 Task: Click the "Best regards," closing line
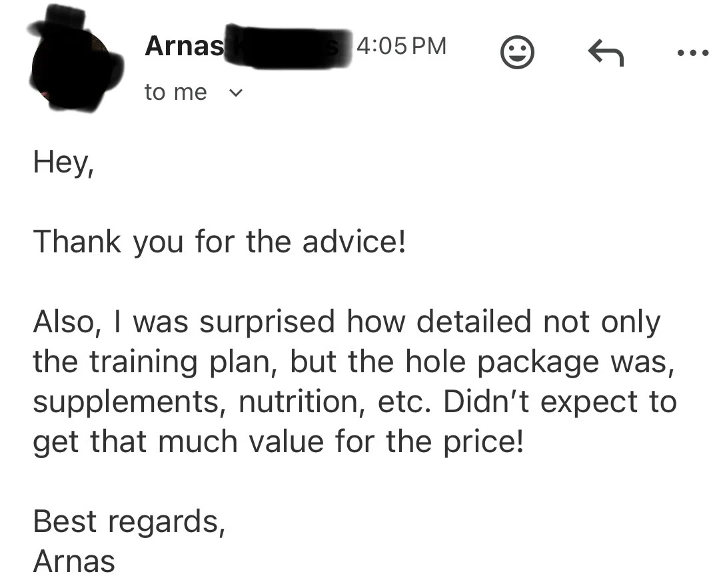coord(129,522)
